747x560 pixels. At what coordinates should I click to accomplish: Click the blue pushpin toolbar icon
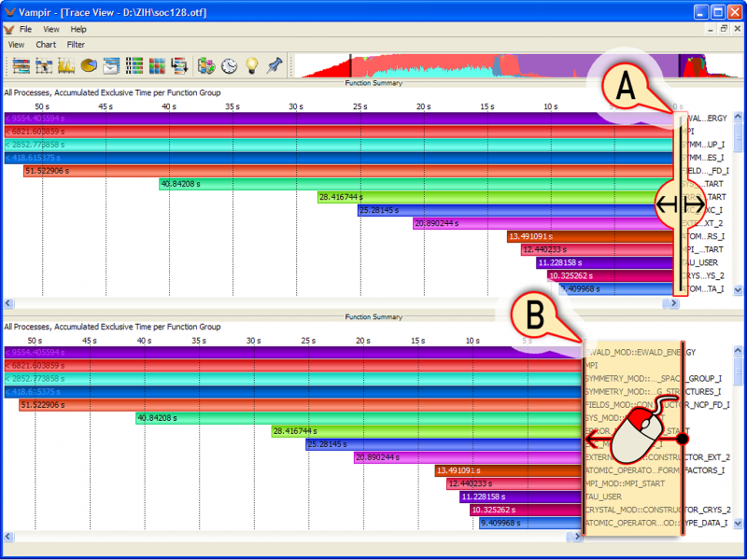tap(275, 65)
